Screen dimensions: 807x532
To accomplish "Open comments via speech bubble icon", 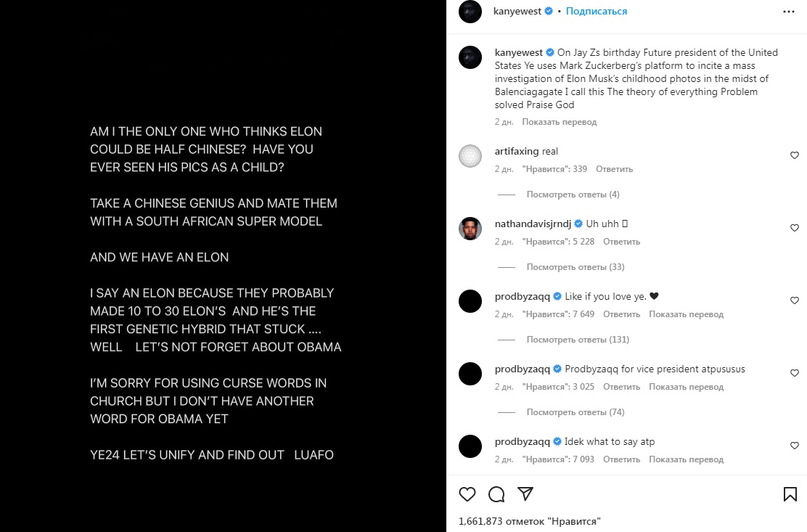I will click(496, 494).
